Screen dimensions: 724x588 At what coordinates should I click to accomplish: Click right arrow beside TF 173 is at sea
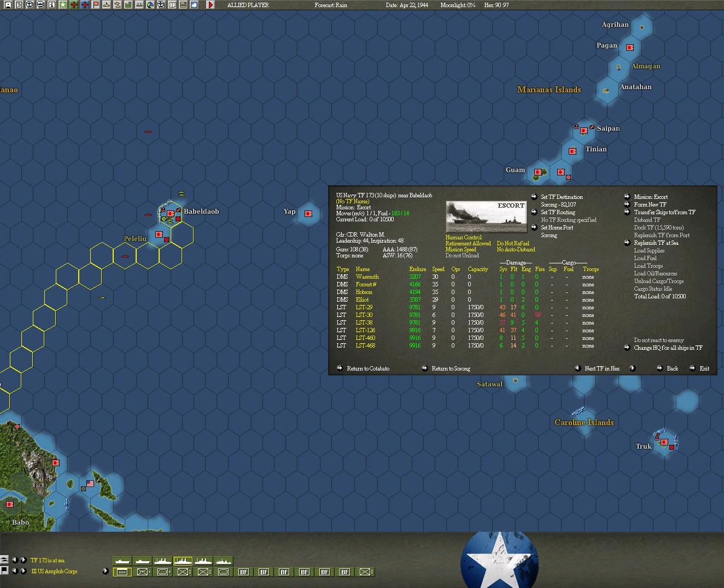(x=24, y=560)
